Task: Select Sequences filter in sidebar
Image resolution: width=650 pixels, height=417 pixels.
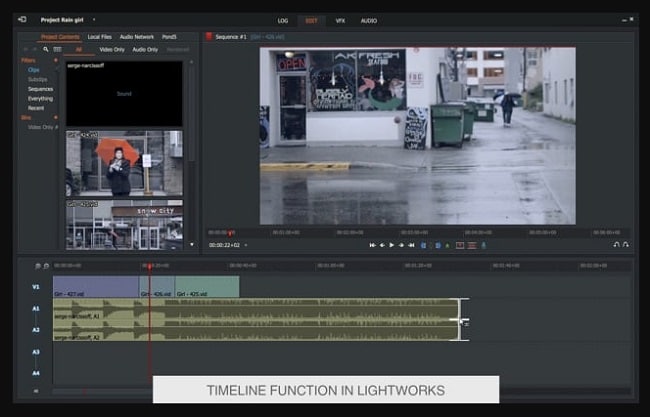Action: (40, 89)
